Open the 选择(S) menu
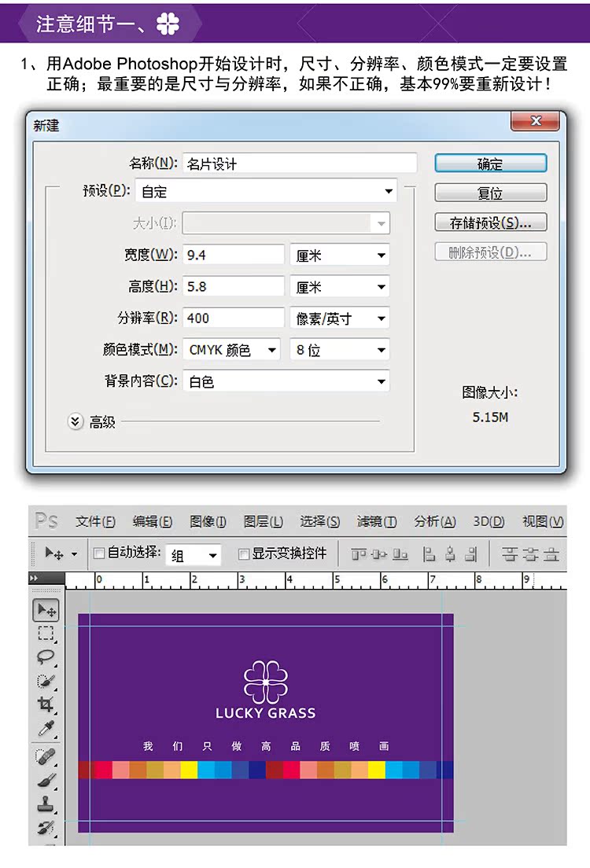Screen dimensions: 590x868 pos(319,521)
